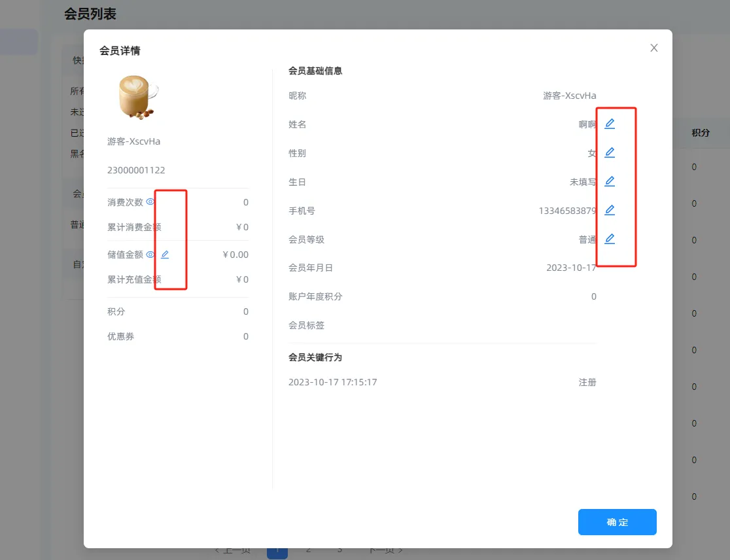Viewport: 730px width, 560px height.
Task: Edit the 储值金额 balance
Action: point(165,254)
